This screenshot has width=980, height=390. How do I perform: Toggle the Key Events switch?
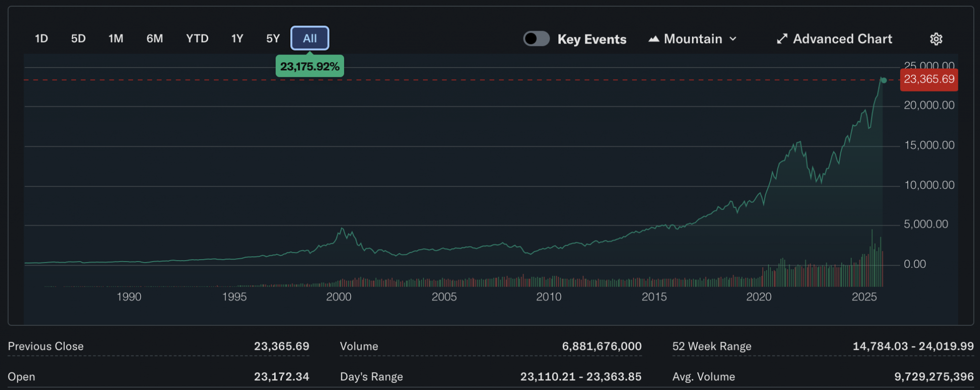pyautogui.click(x=536, y=39)
